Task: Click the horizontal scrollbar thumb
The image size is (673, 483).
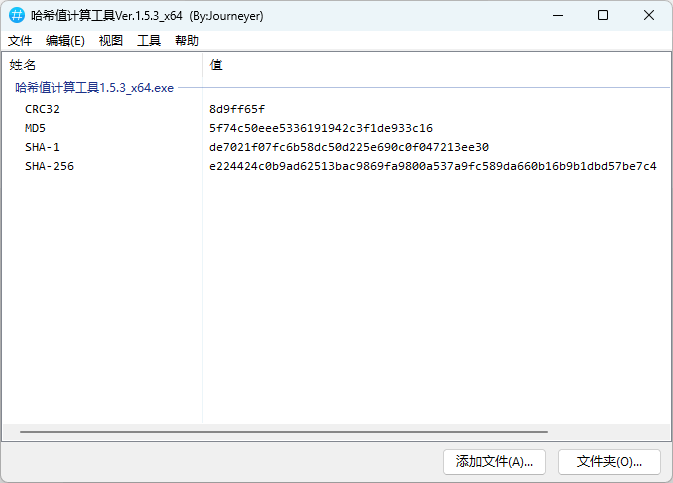Action: [284, 432]
